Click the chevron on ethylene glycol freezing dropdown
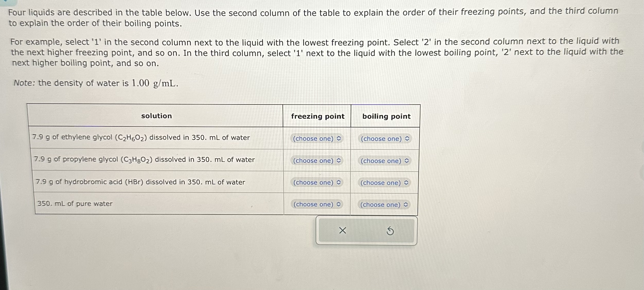The height and width of the screenshot is (290, 644). (339, 139)
